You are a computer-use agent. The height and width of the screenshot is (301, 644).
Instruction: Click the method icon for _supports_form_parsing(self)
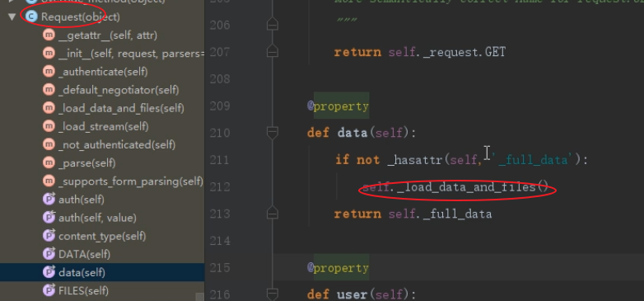49,181
